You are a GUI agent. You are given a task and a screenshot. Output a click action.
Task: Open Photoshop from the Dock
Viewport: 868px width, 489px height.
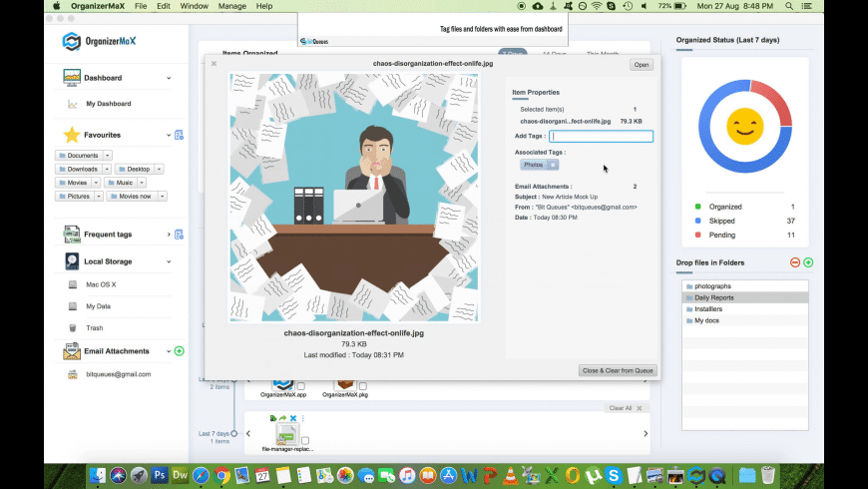click(x=160, y=475)
